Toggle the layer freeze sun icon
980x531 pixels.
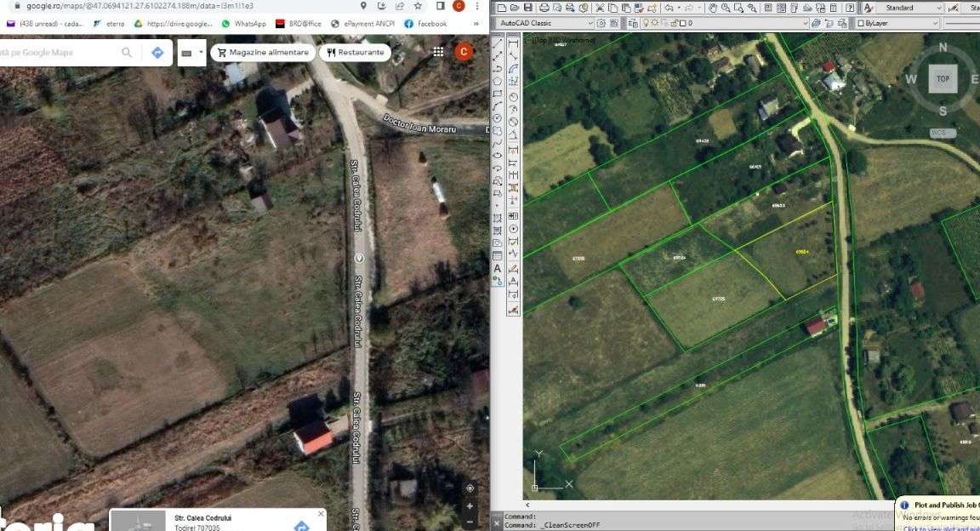click(x=655, y=23)
